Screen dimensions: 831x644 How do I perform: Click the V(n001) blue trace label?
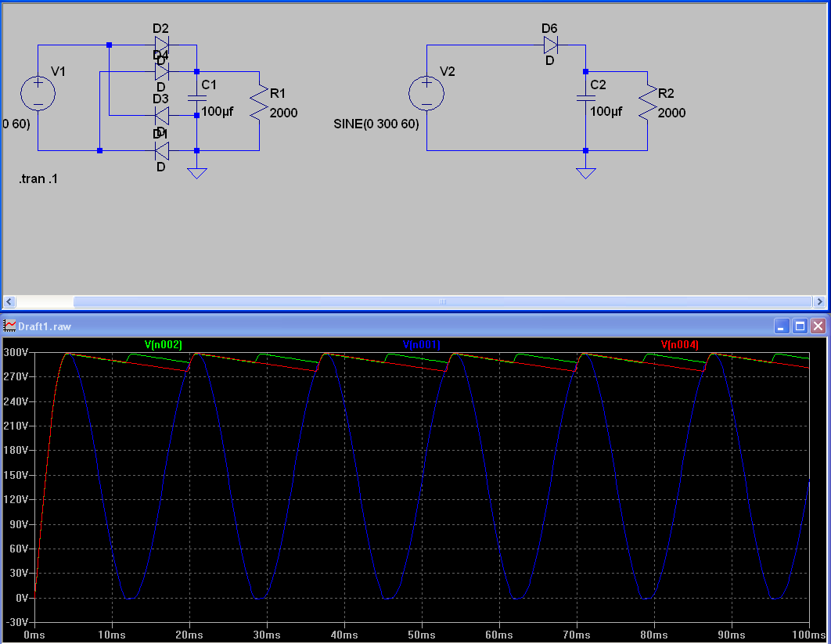tap(421, 344)
